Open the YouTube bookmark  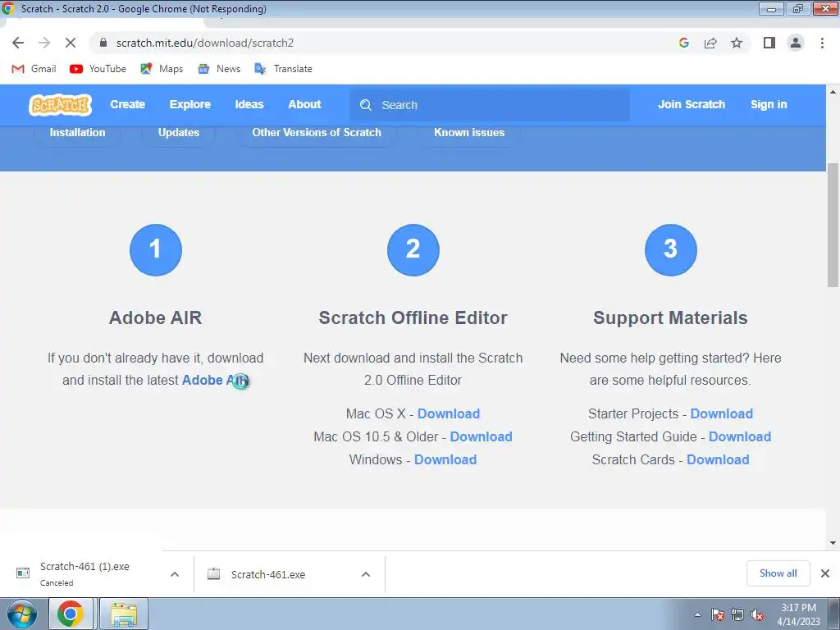pyautogui.click(x=98, y=69)
